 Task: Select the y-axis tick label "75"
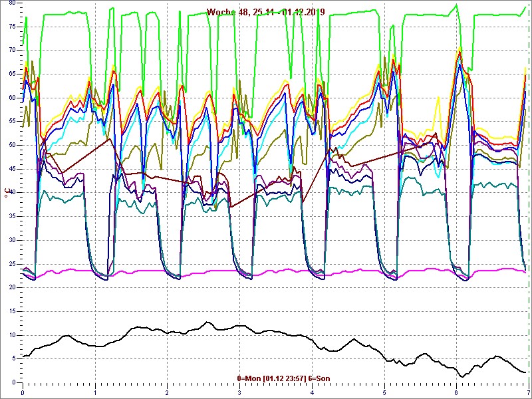coord(12,27)
